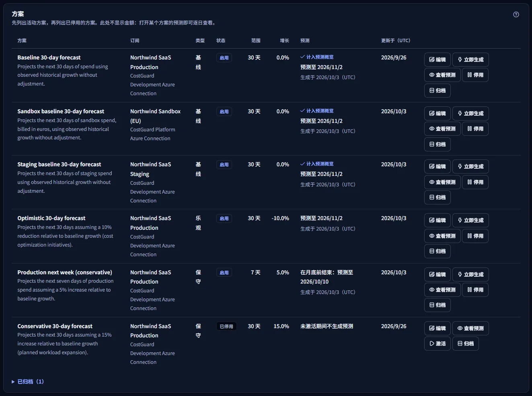This screenshot has height=396, width=532.
Task: Click 归档 for Production next week
Action: pyautogui.click(x=438, y=305)
